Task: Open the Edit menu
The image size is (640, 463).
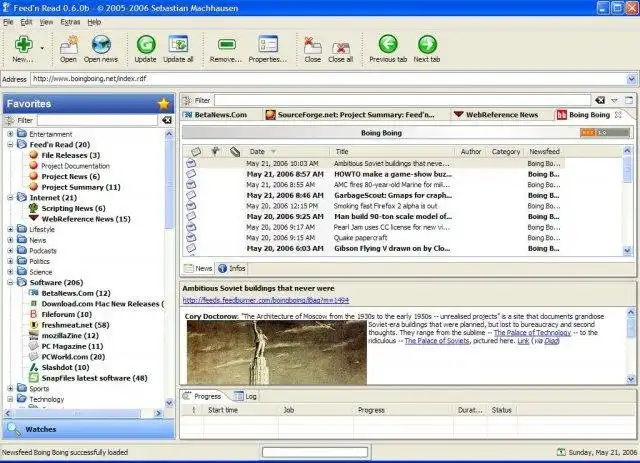Action: tap(26, 22)
